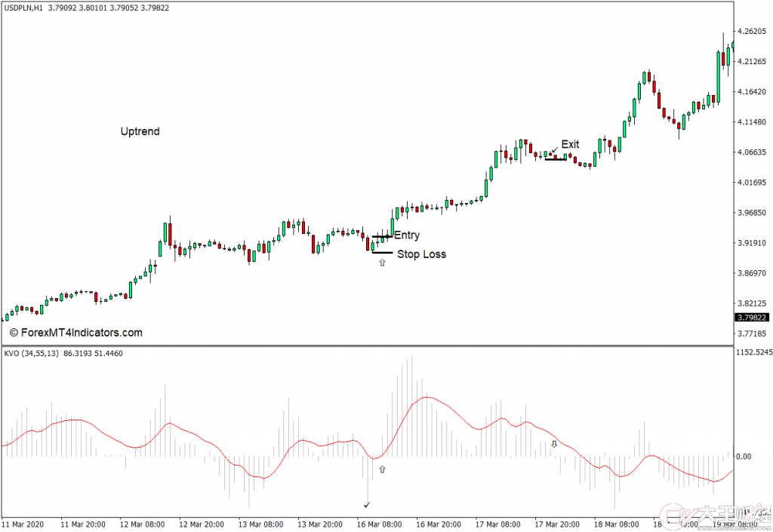Click the 13 Mar 08:00 time label
773x532 pixels.
[x=260, y=524]
